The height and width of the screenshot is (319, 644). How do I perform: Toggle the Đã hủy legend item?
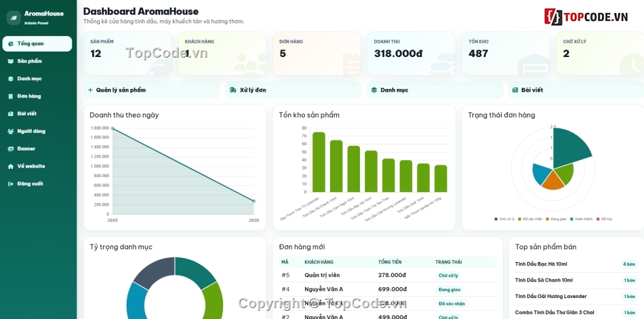click(604, 219)
